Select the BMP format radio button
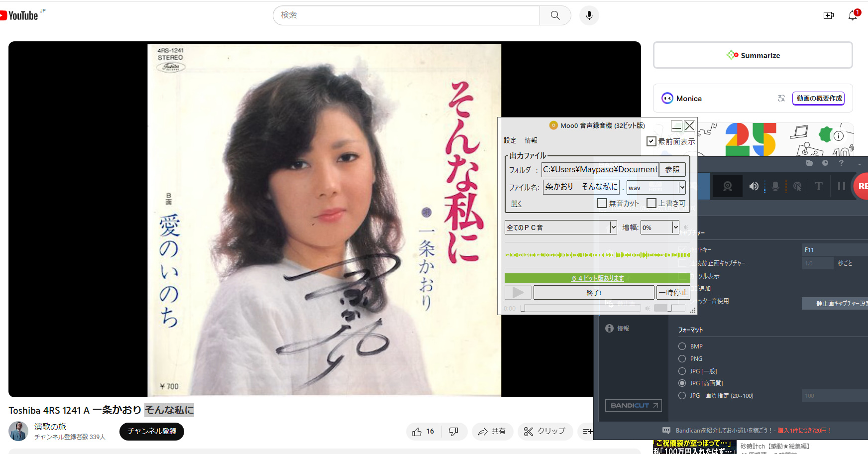This screenshot has height=454, width=868. [682, 346]
